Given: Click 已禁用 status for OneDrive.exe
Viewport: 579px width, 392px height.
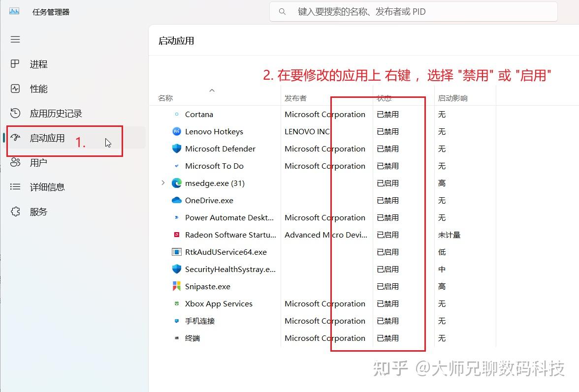Looking at the screenshot, I should pyautogui.click(x=388, y=200).
